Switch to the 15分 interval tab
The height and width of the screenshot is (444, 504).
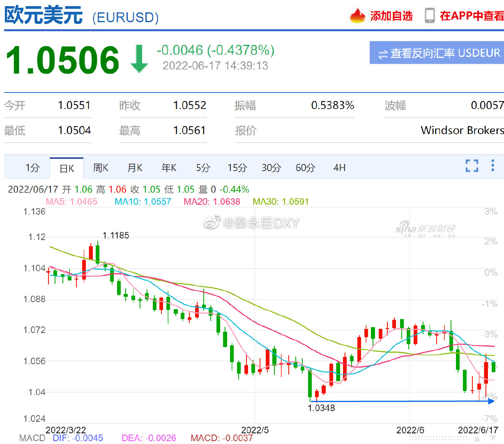click(x=237, y=168)
